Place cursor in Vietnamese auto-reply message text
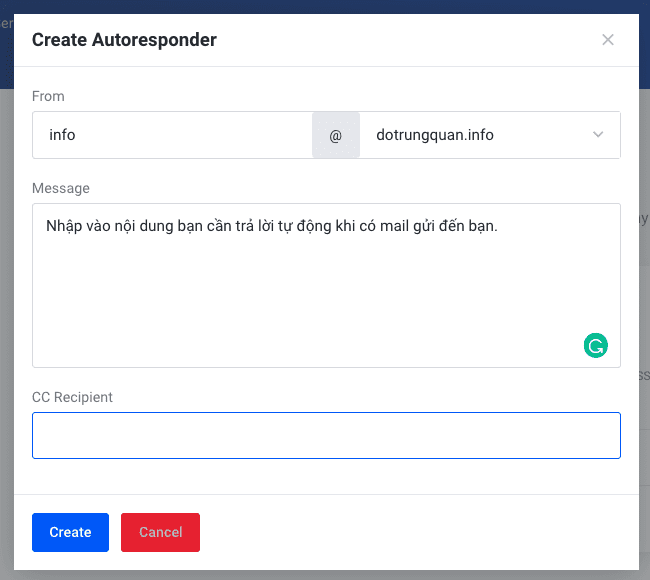This screenshot has width=650, height=580. pyautogui.click(x=271, y=226)
